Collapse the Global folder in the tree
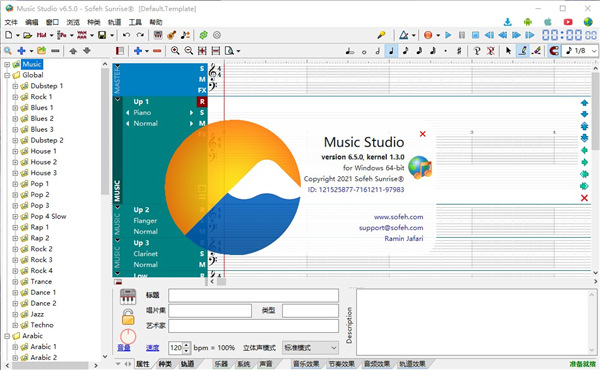This screenshot has width=600, height=370. (x=7, y=75)
